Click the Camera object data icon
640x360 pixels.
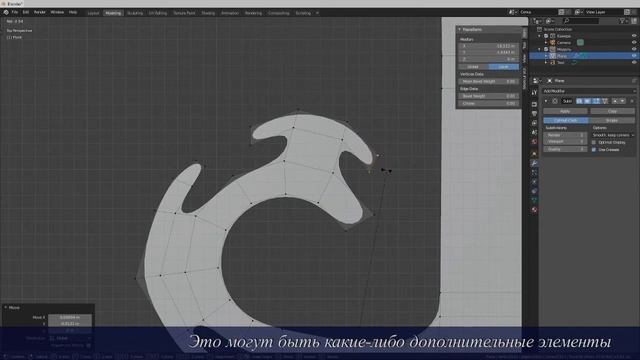point(580,42)
